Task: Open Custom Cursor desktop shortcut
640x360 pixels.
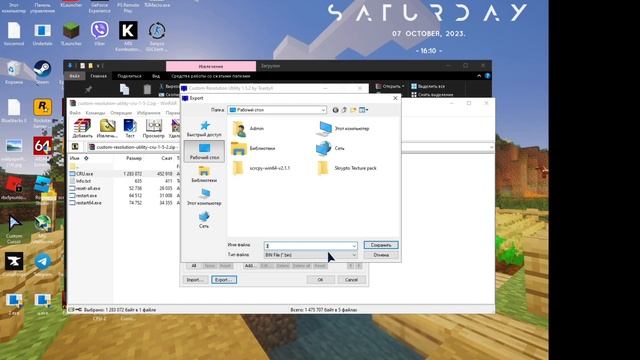Action: (14, 229)
